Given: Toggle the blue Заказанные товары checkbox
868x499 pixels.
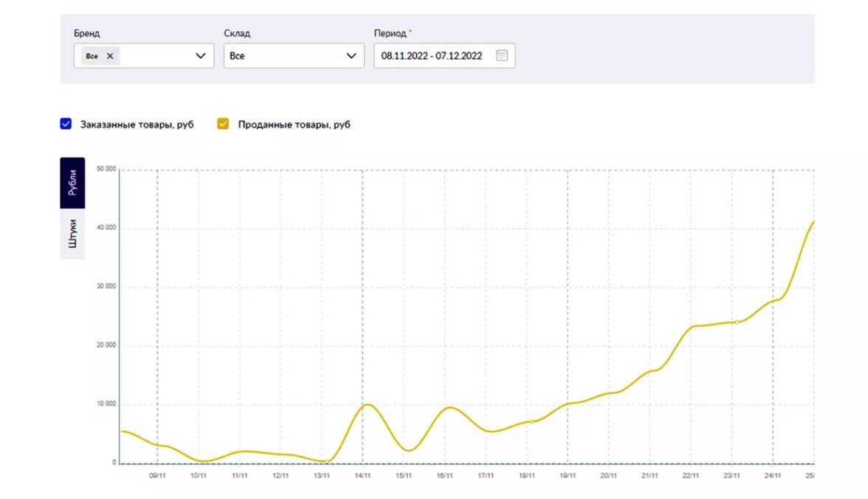Looking at the screenshot, I should (x=66, y=124).
